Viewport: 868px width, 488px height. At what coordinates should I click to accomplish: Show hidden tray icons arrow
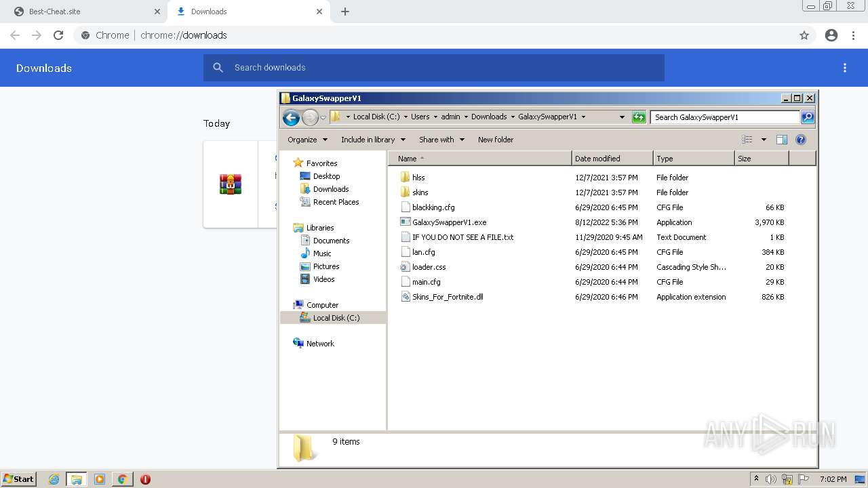coord(756,479)
